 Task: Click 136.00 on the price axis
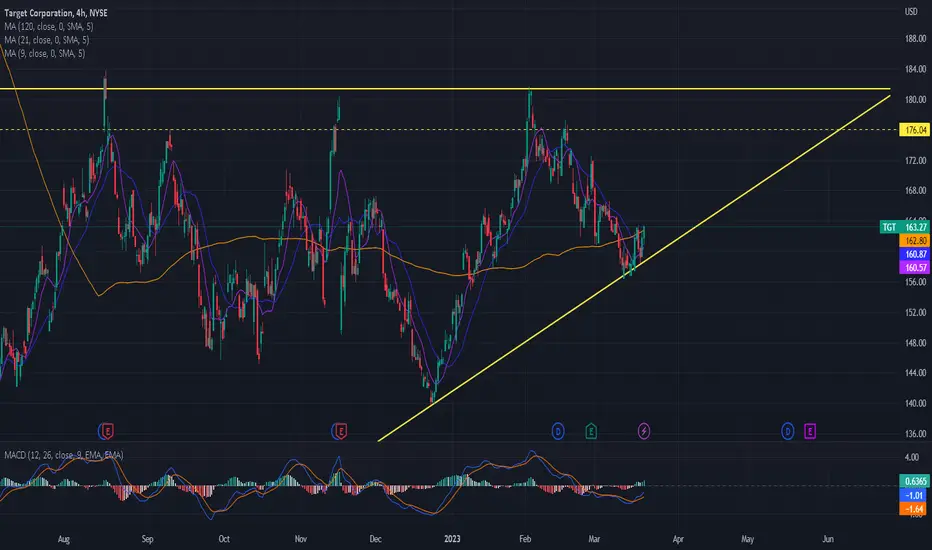(915, 433)
